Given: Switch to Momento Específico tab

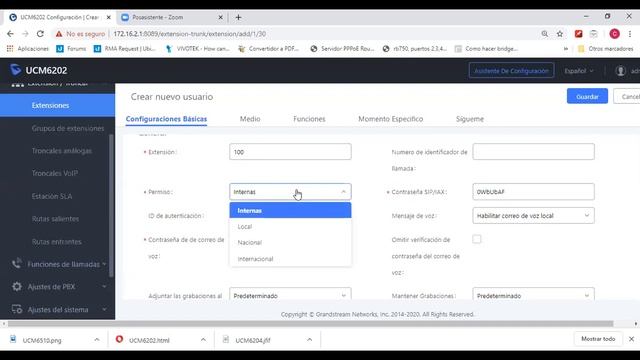Looking at the screenshot, I should click(391, 119).
